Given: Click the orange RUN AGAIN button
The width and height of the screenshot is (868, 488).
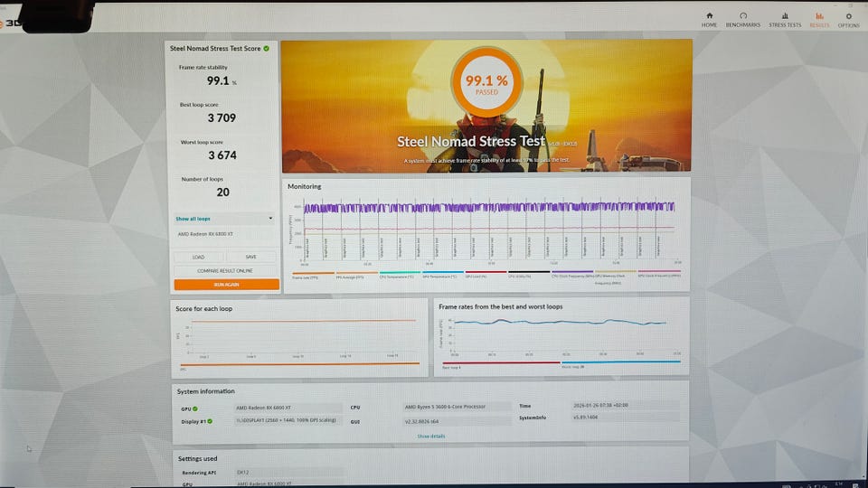Looking at the screenshot, I should 226,285.
